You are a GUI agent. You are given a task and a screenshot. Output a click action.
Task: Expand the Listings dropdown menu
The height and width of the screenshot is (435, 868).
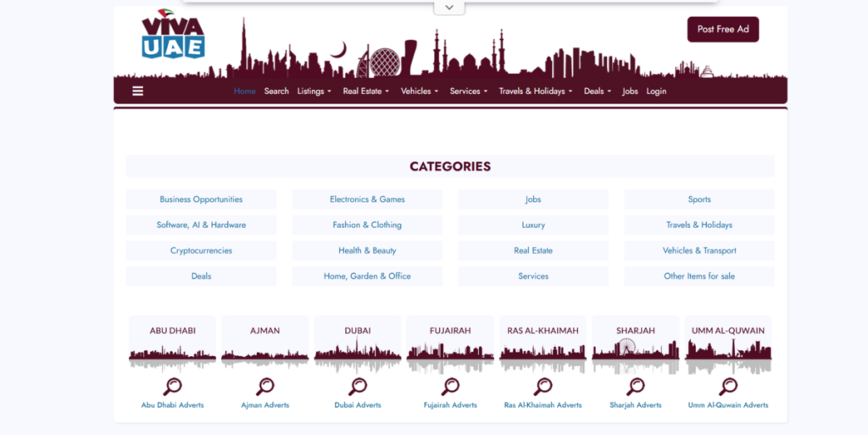click(x=314, y=92)
